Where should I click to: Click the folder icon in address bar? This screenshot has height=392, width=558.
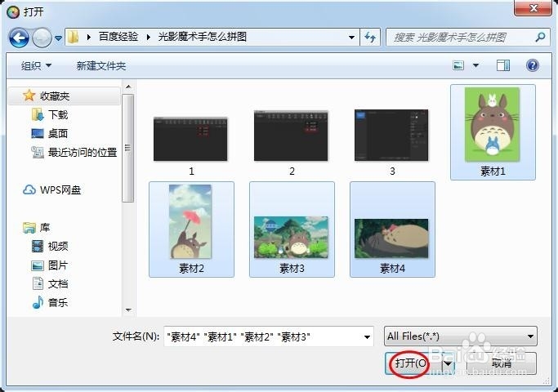[x=74, y=37]
